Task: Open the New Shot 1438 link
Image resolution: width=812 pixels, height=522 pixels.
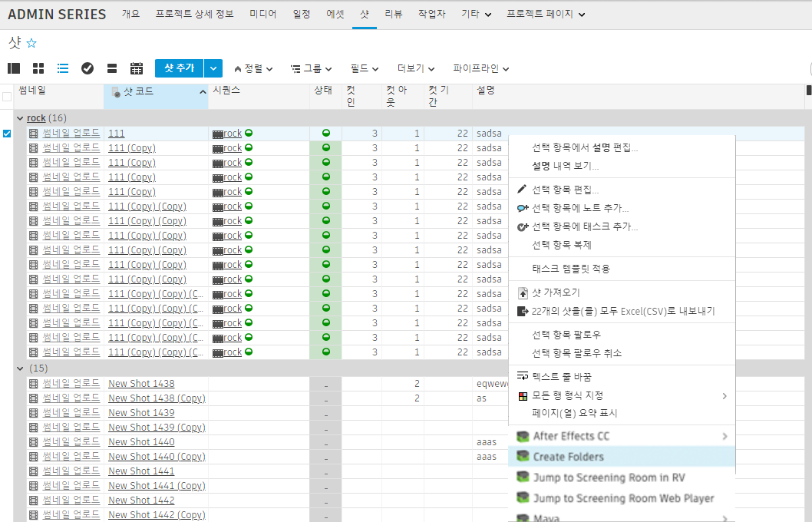Action: tap(141, 384)
